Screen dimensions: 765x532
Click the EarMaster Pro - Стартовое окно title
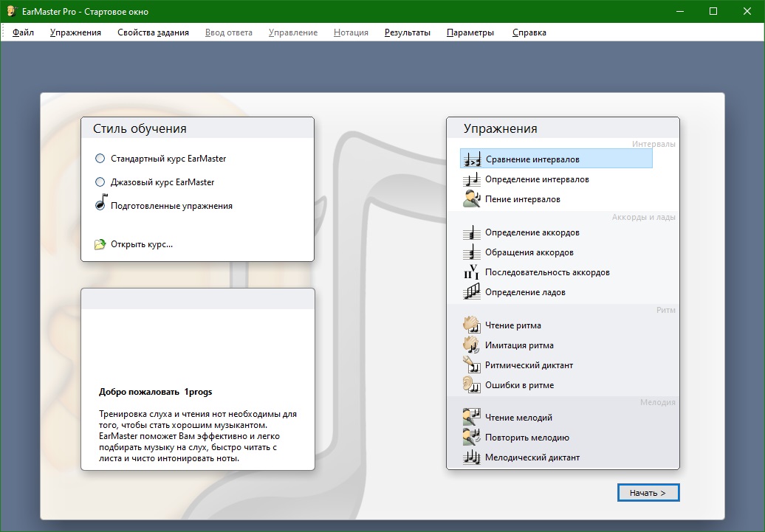pyautogui.click(x=86, y=11)
